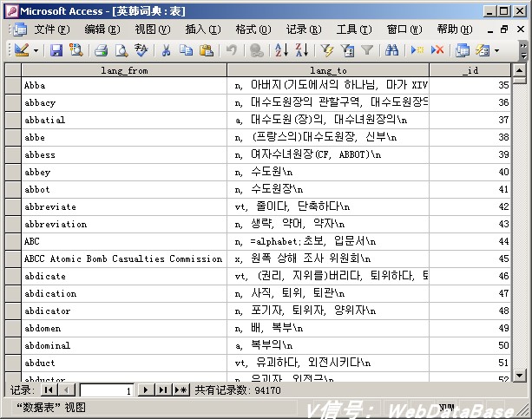Open the 记录(R) menu
Viewport: 532px width, 419px height.
coord(304,29)
